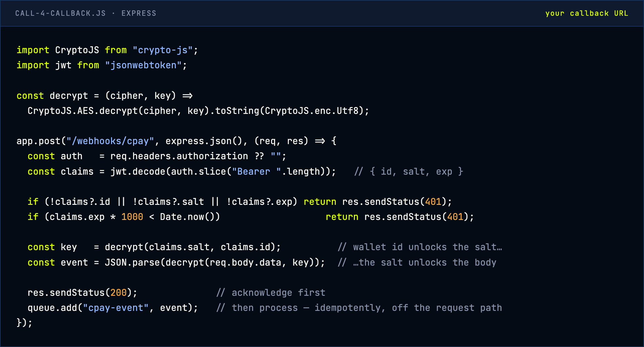Click the CALL-4-CALLBACK.JS file title
Image resolution: width=644 pixels, height=347 pixels.
(60, 13)
